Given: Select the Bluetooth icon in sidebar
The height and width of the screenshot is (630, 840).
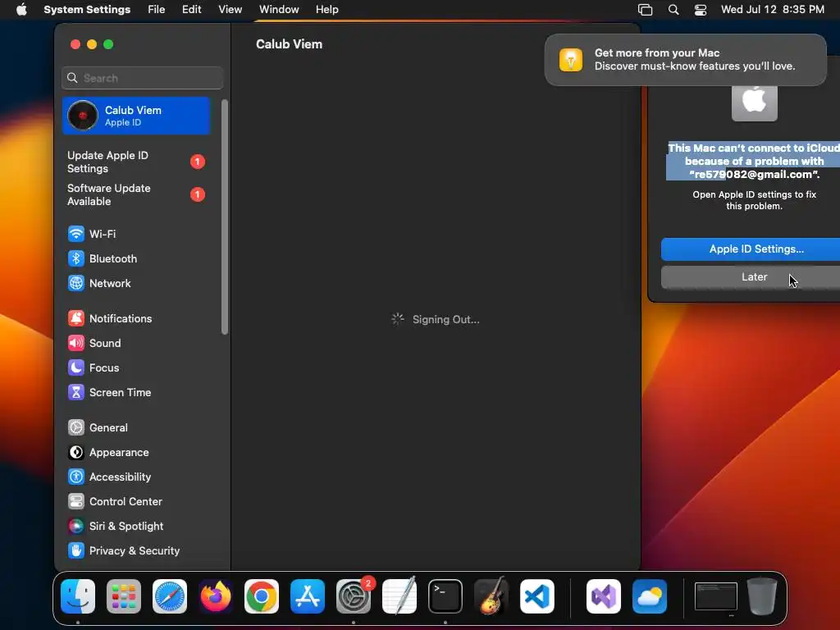Looking at the screenshot, I should (76, 258).
